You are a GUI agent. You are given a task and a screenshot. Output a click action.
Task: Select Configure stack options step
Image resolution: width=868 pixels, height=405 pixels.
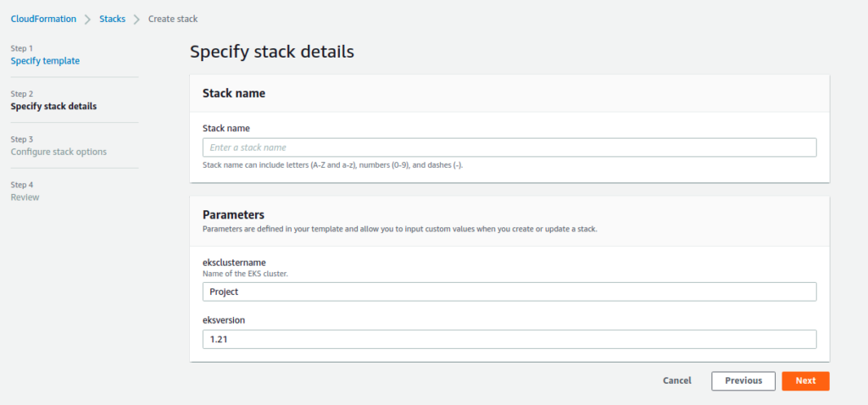click(x=58, y=152)
